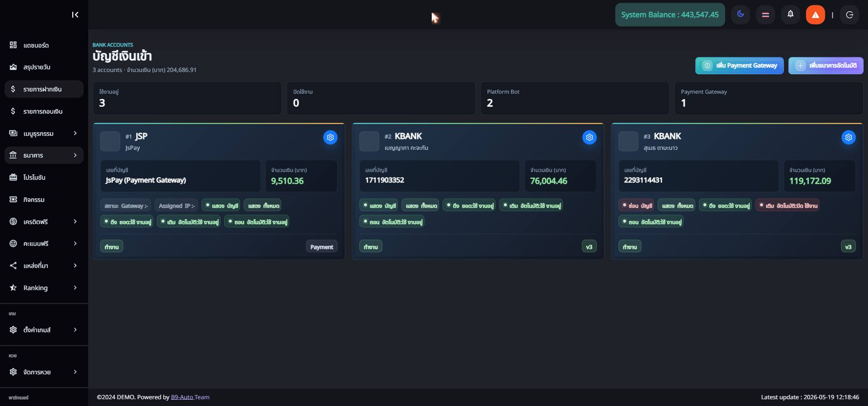Viewport: 868px width, 406px height.
Task: Click the v3 badge on the #2 KBANK card
Action: (x=589, y=247)
